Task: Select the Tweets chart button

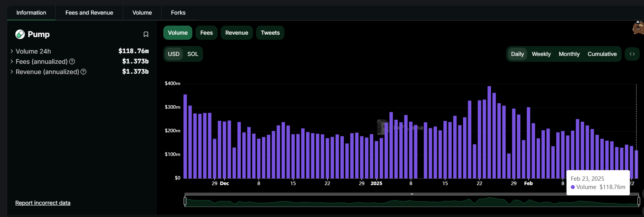Action: (270, 33)
